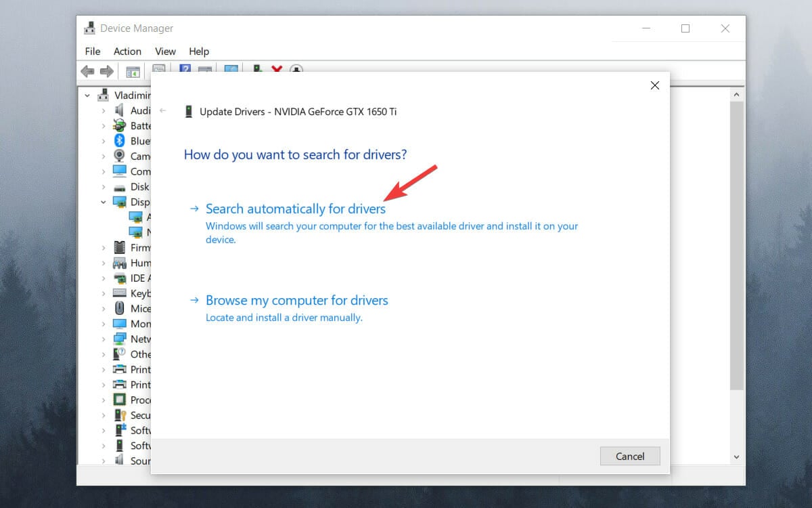Select the Display adapters category icon

click(120, 202)
